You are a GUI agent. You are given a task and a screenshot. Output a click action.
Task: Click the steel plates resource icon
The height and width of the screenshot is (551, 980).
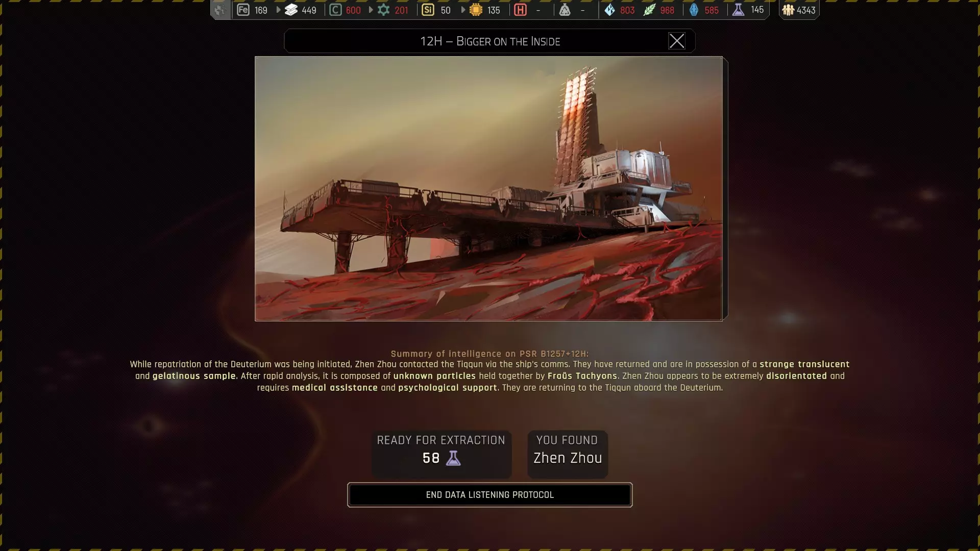pyautogui.click(x=291, y=10)
